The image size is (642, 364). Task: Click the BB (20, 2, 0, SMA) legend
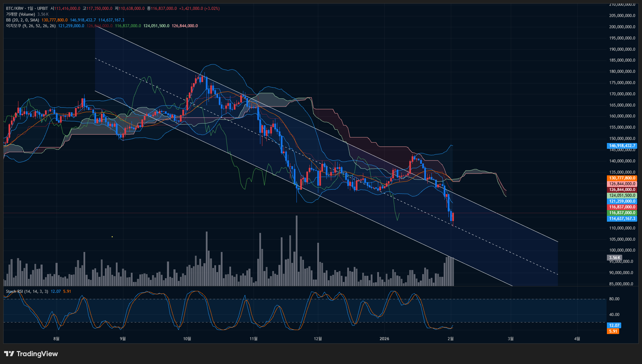click(22, 20)
